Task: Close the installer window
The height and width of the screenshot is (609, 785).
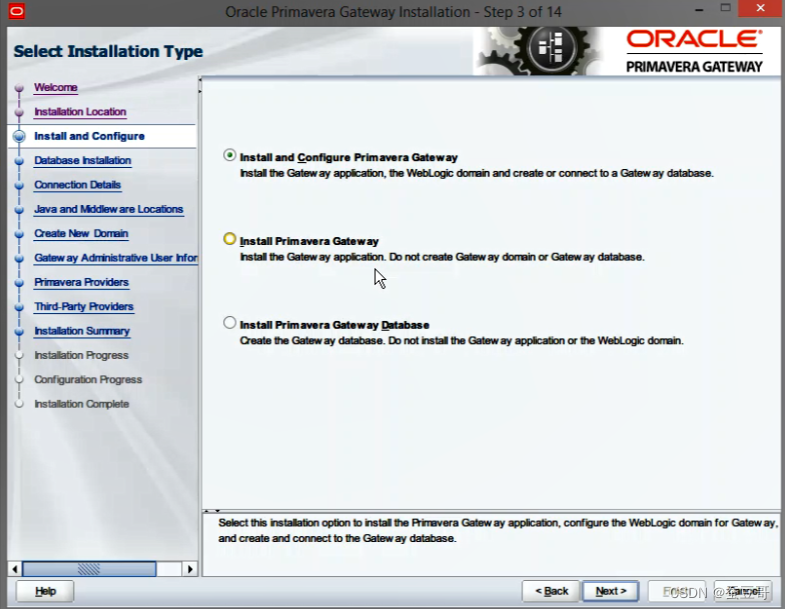Action: pyautogui.click(x=760, y=9)
